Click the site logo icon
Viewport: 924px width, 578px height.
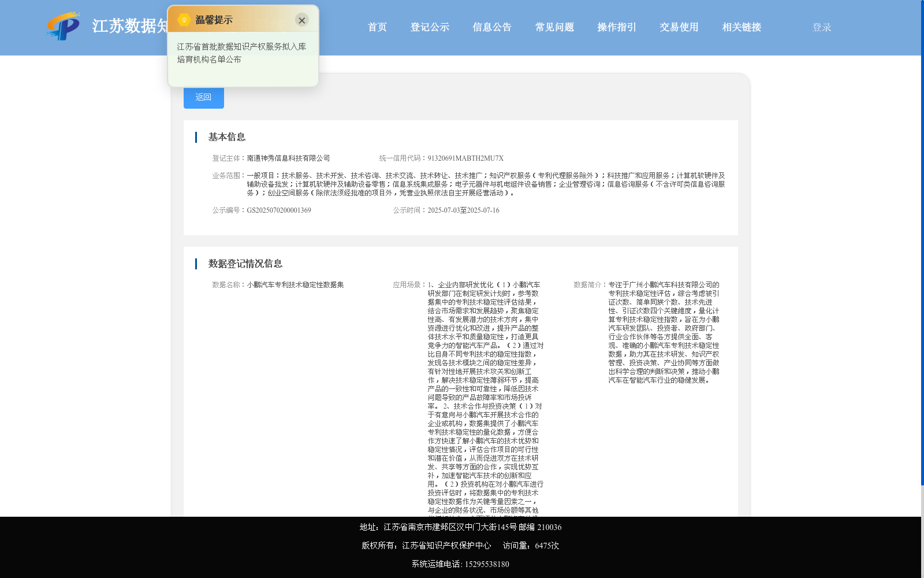tap(64, 26)
